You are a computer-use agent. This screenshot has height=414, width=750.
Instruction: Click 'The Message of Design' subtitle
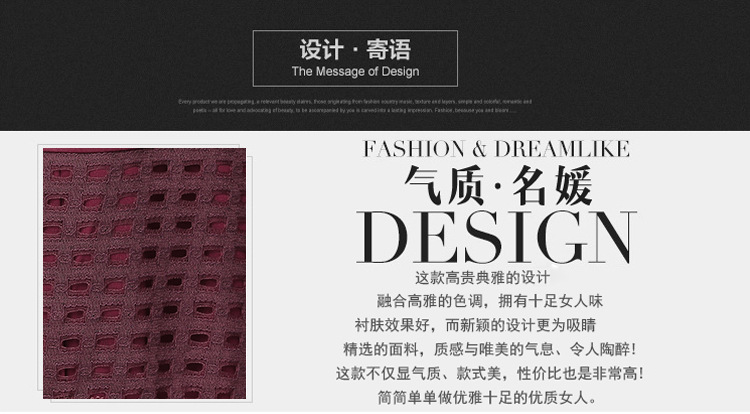click(x=355, y=72)
